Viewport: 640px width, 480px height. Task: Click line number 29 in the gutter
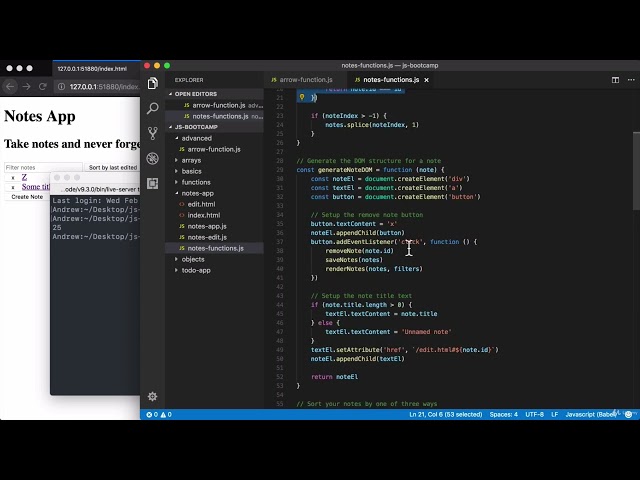[280, 170]
